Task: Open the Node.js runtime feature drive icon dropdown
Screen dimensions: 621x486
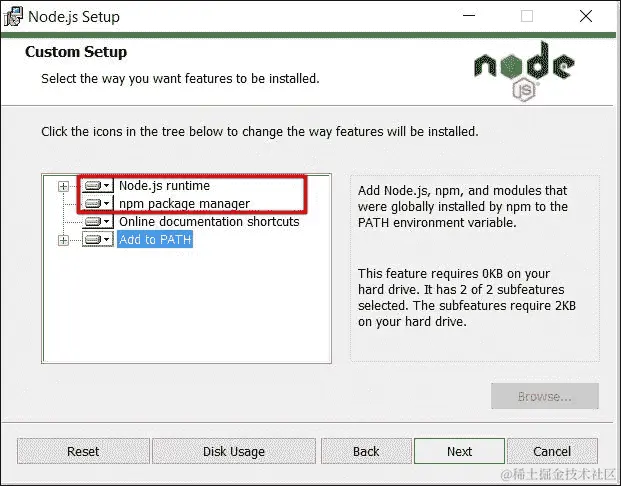Action: [97, 186]
